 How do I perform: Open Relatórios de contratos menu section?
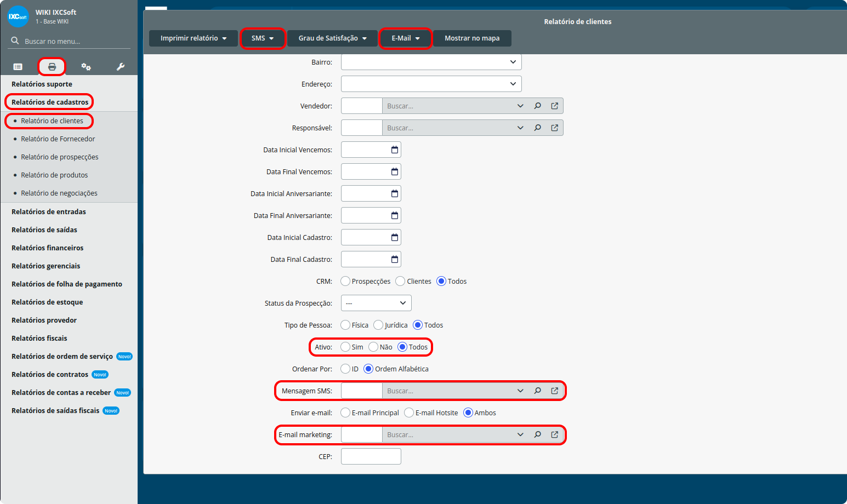point(50,374)
